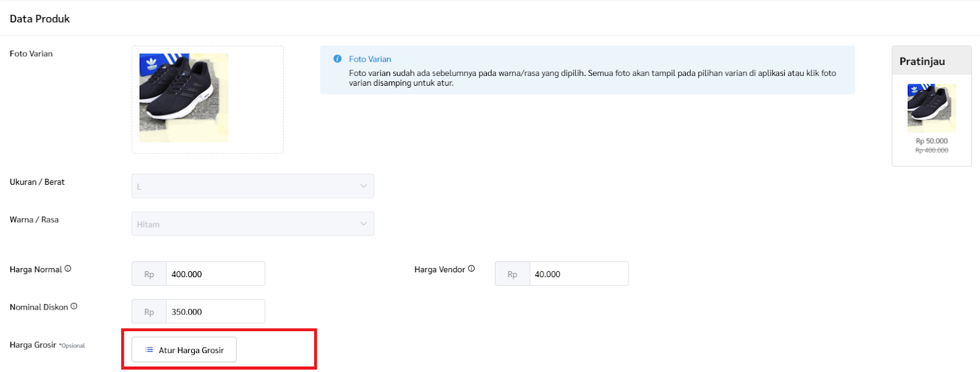This screenshot has width=980, height=372.
Task: Click the Nominal Diskon input field
Action: point(215,311)
